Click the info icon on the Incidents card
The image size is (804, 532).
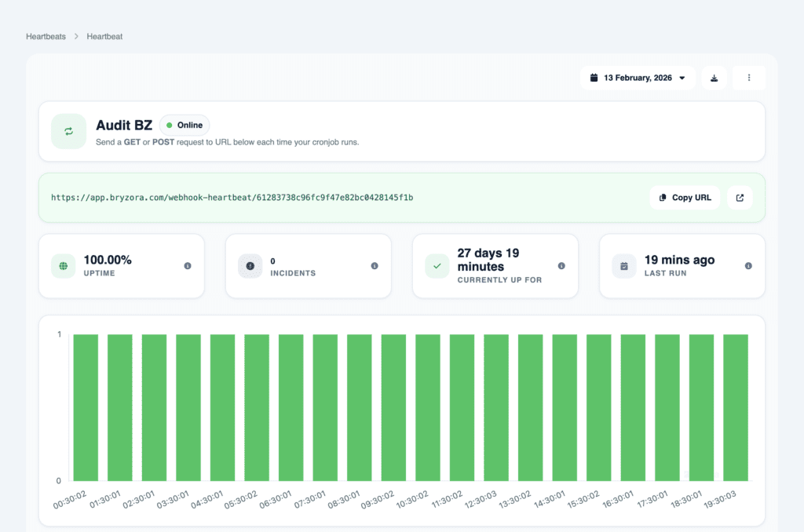(x=374, y=266)
